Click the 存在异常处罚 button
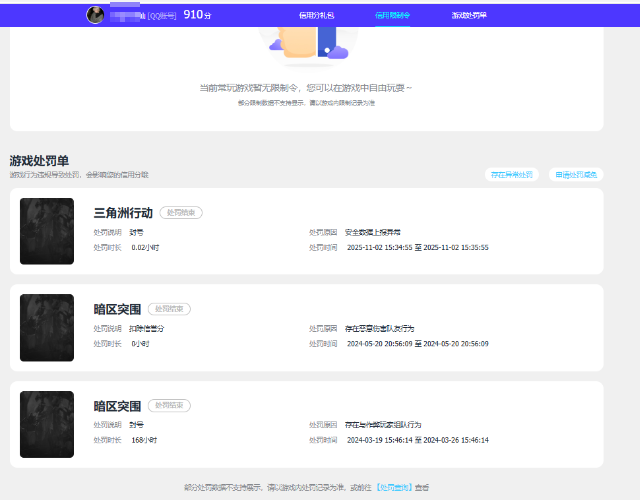Viewport: 640px width, 500px height. [511, 175]
